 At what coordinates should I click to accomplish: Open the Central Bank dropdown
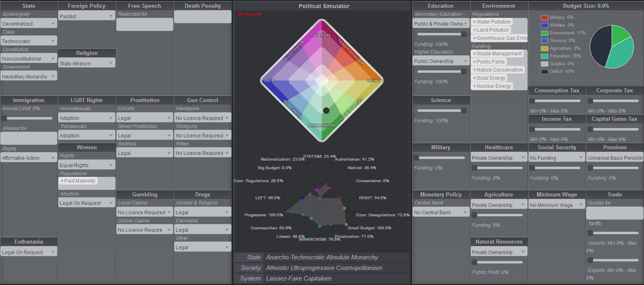(x=441, y=212)
